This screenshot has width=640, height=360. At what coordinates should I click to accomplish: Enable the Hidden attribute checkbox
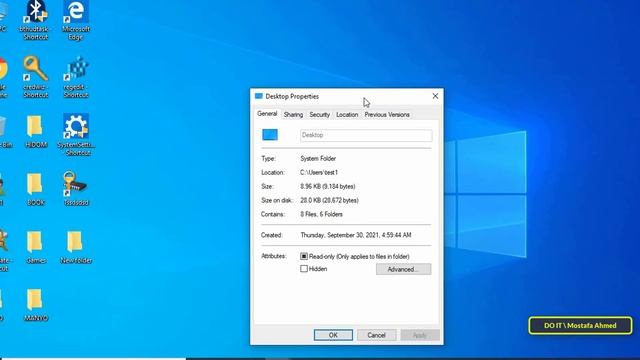point(304,269)
